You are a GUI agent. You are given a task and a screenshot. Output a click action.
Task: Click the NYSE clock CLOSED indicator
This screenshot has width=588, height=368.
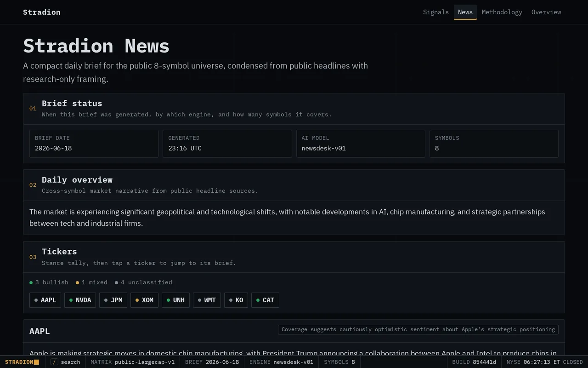544,362
